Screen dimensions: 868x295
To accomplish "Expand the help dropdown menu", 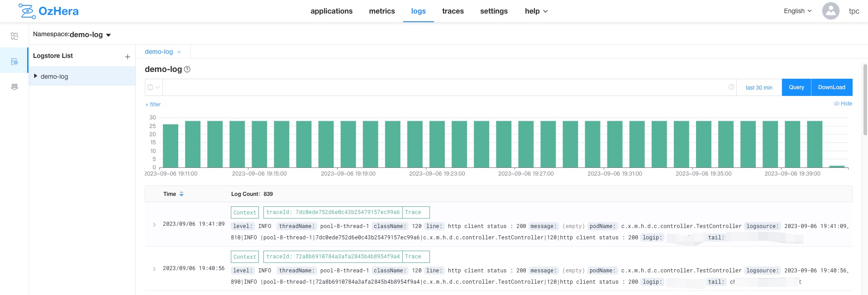I will point(536,11).
